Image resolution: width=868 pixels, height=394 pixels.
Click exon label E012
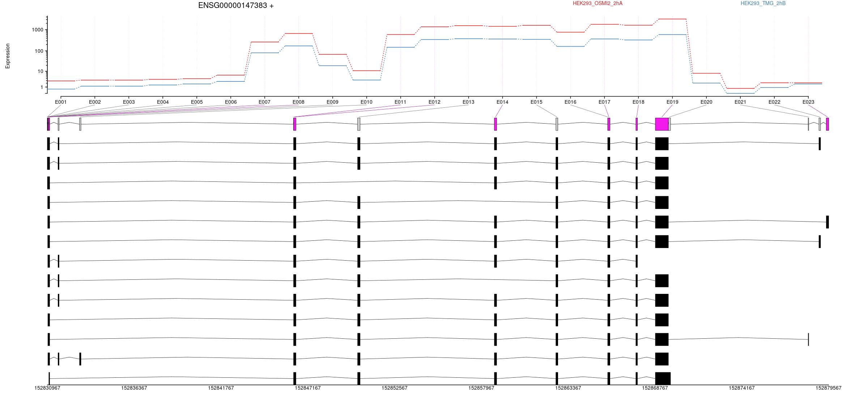click(434, 102)
